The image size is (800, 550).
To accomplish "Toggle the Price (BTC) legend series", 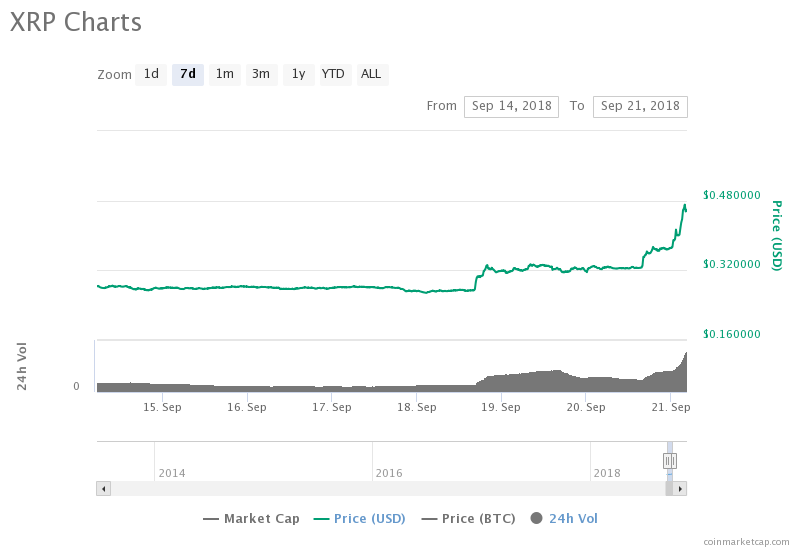I will [x=468, y=519].
